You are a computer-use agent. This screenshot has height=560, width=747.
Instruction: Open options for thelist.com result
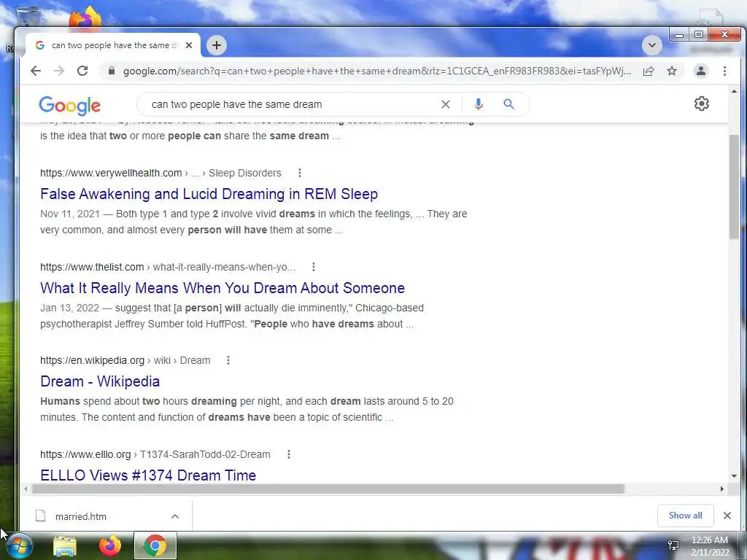(x=314, y=267)
